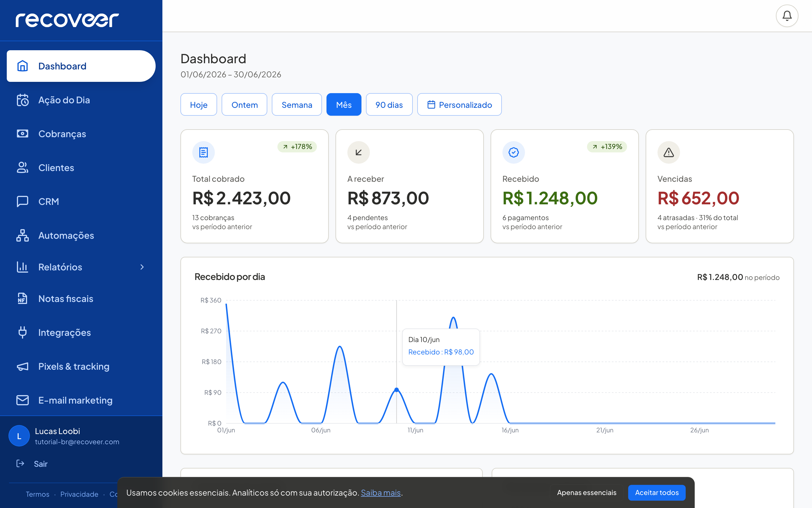
Task: Click the E-mail marketing envelope icon
Action: pyautogui.click(x=23, y=400)
